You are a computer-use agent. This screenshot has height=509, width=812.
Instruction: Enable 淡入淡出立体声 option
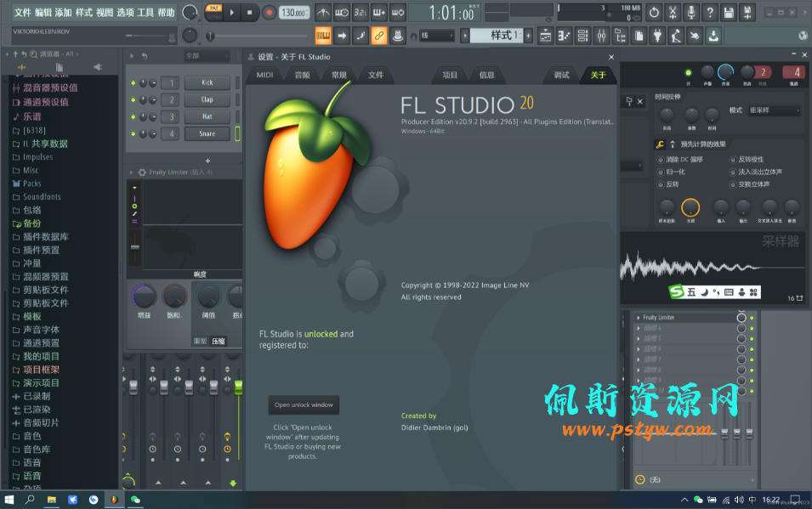(x=733, y=172)
